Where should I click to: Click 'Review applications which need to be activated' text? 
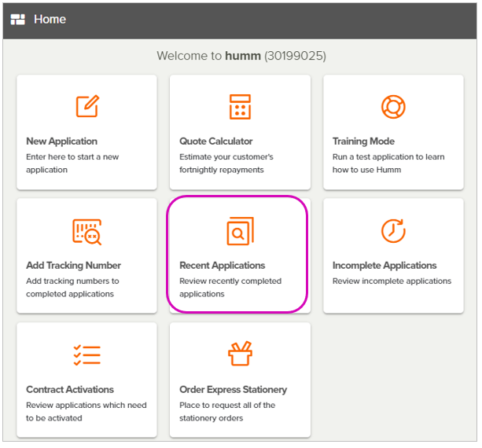[86, 411]
